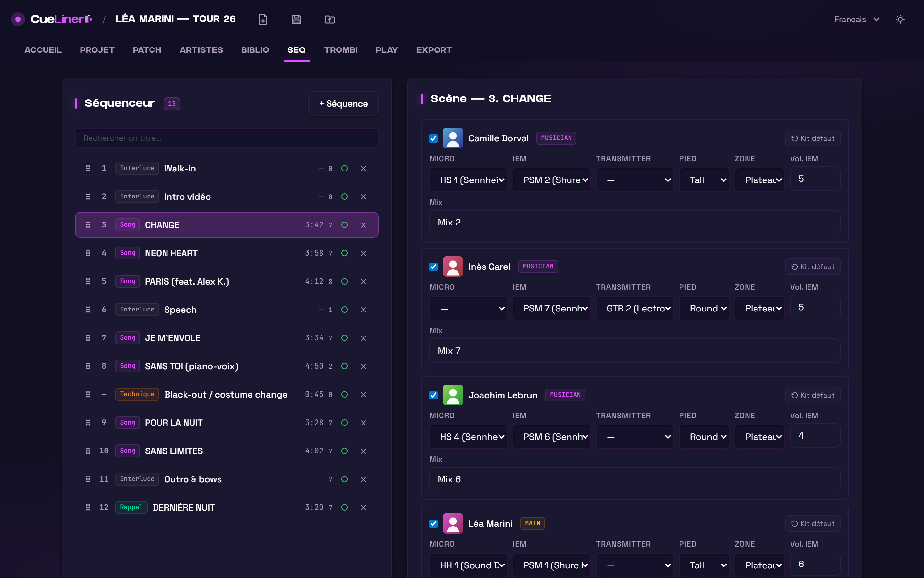Switch to the PLAY tab
The width and height of the screenshot is (924, 578).
pyautogui.click(x=386, y=50)
